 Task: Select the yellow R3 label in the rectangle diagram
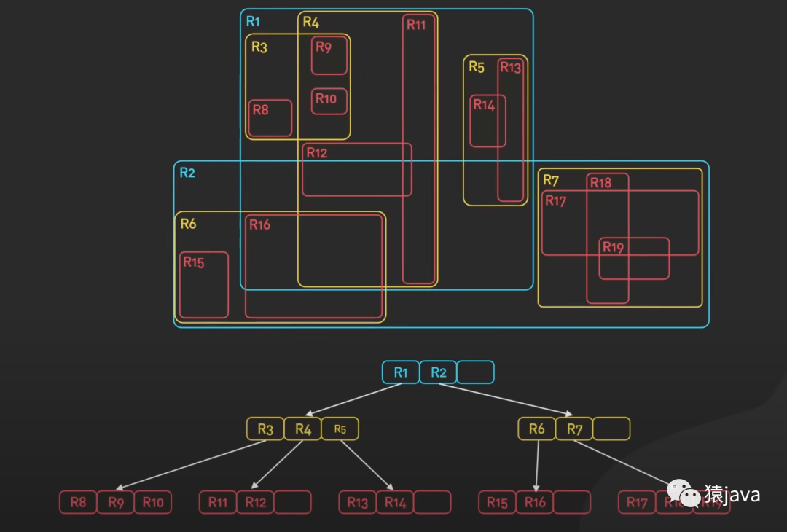[259, 47]
